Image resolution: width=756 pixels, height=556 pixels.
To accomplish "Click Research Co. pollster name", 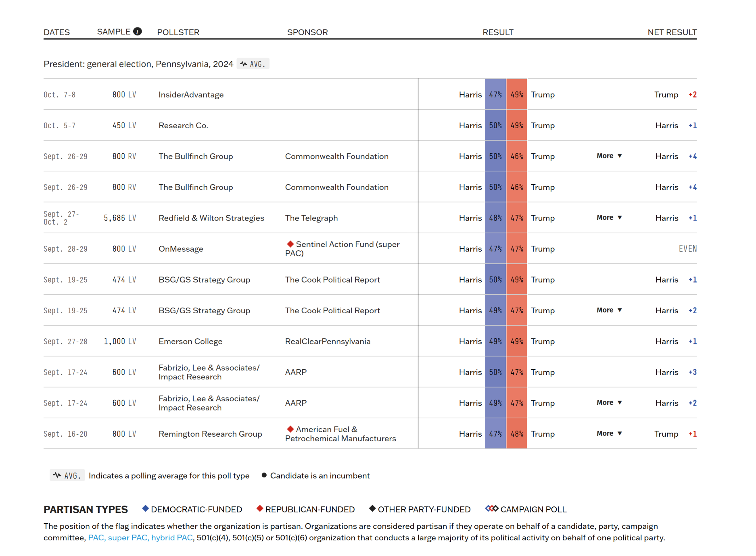I will pos(184,125).
